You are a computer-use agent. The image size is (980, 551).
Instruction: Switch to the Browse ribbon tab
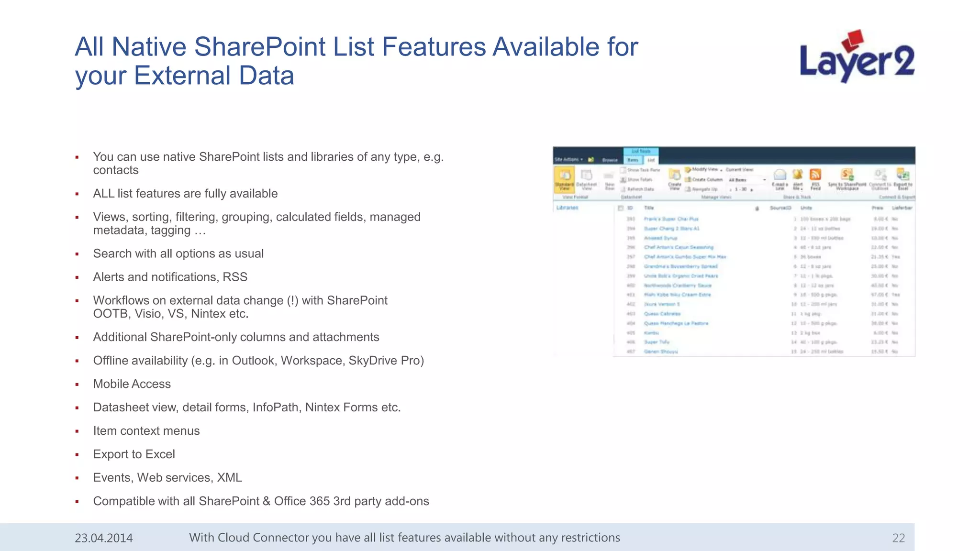(610, 160)
